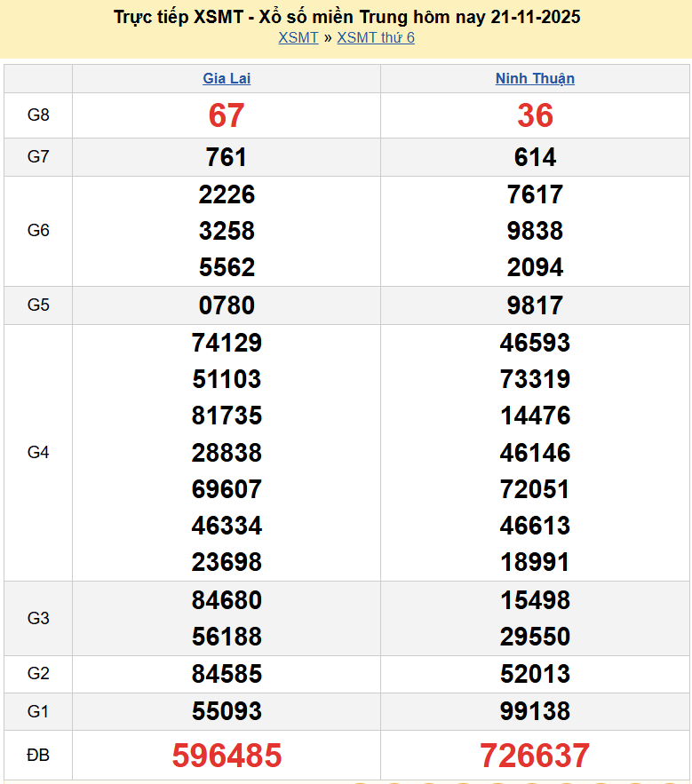Click the ĐB row label
Viewport: 692px width, 784px height.
click(x=38, y=756)
